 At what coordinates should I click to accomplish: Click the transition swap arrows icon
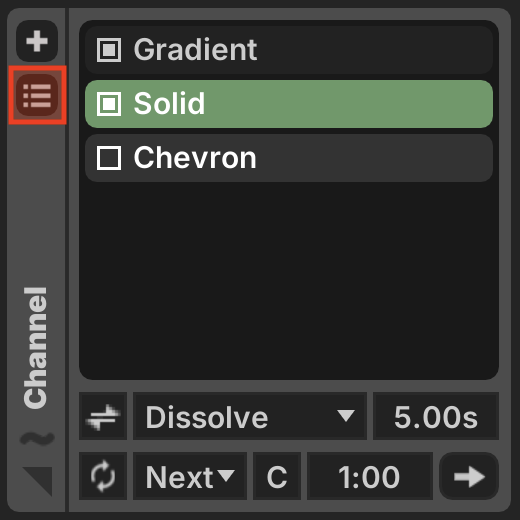[x=103, y=416]
